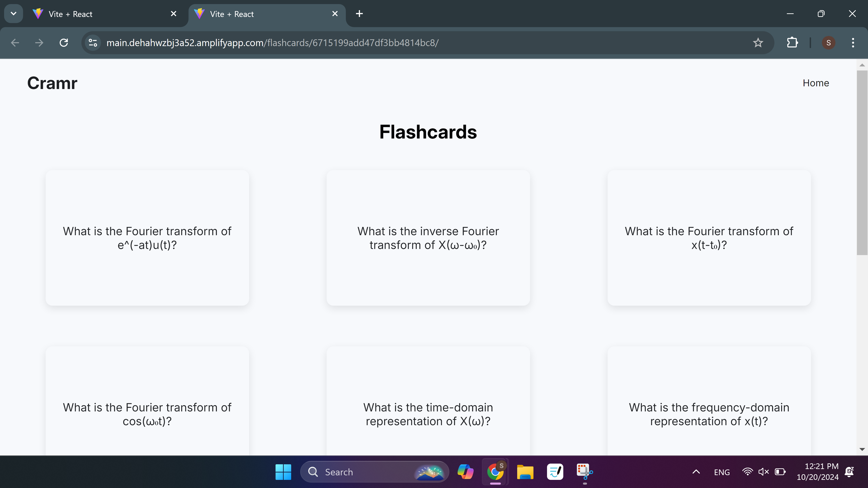Flip the inverse Fourier transform X(ω-ω₀) card
This screenshot has width=868, height=488.
pyautogui.click(x=428, y=238)
